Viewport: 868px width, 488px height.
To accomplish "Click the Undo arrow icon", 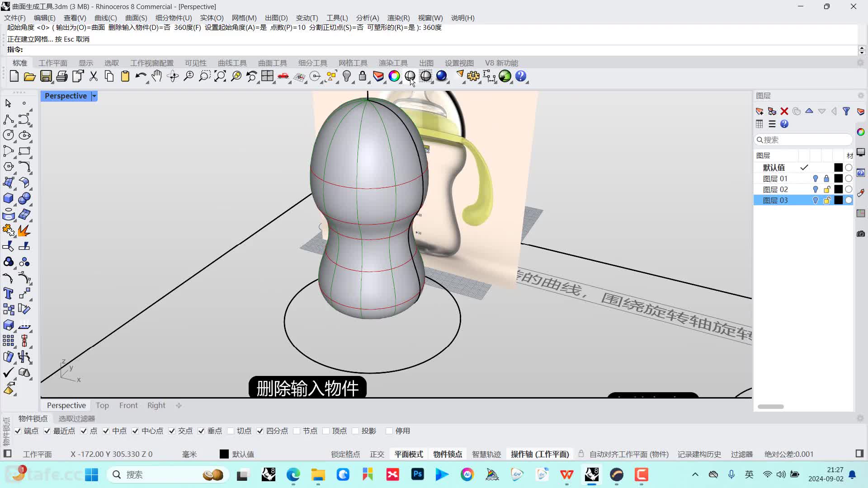I will pos(141,76).
